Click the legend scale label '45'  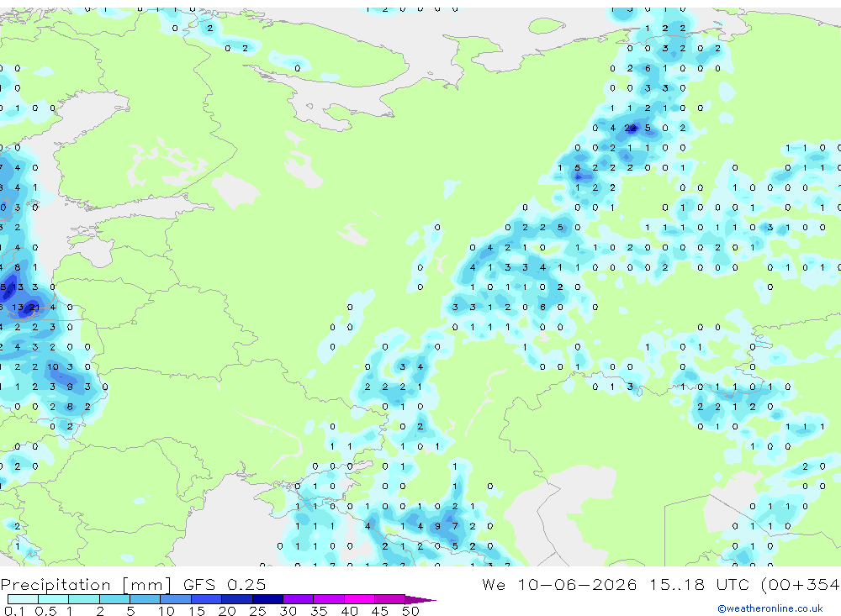click(x=380, y=611)
